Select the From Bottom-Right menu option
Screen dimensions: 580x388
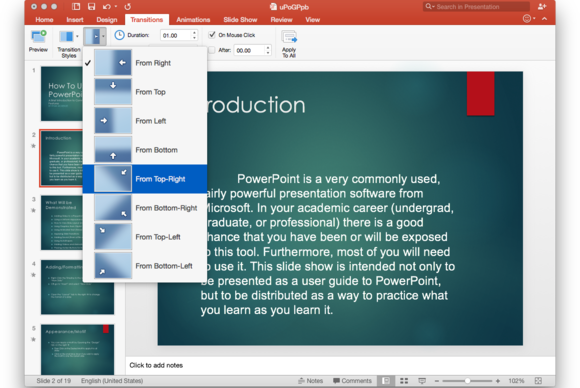[145, 208]
